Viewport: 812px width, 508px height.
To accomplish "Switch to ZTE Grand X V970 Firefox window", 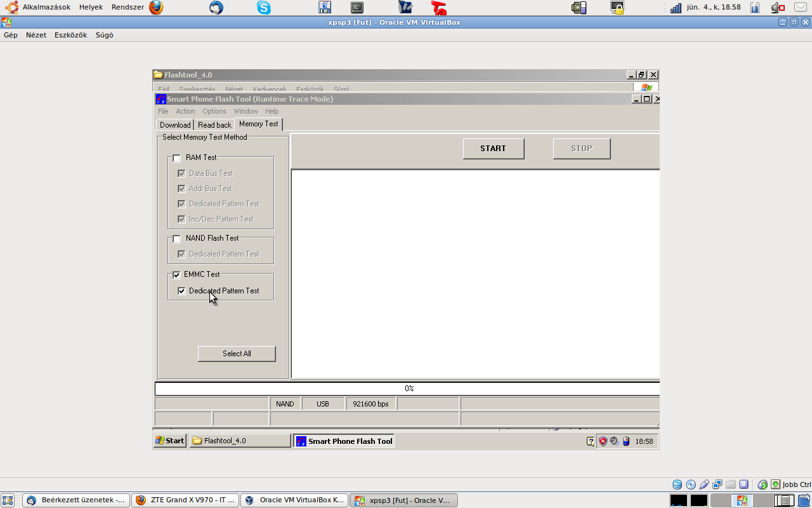I will click(x=185, y=500).
